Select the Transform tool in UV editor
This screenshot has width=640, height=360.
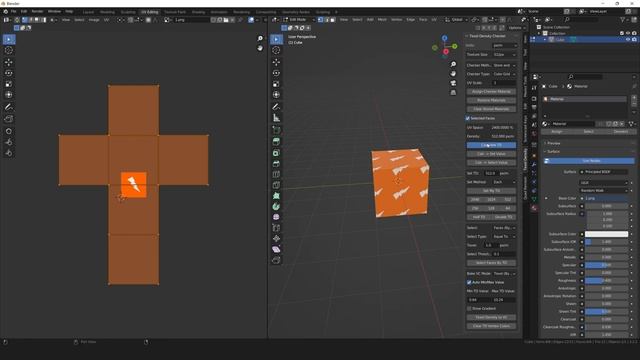tap(9, 95)
